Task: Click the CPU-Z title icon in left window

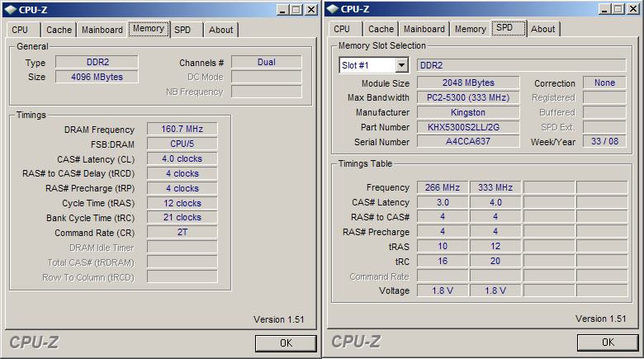Action: pos(11,9)
